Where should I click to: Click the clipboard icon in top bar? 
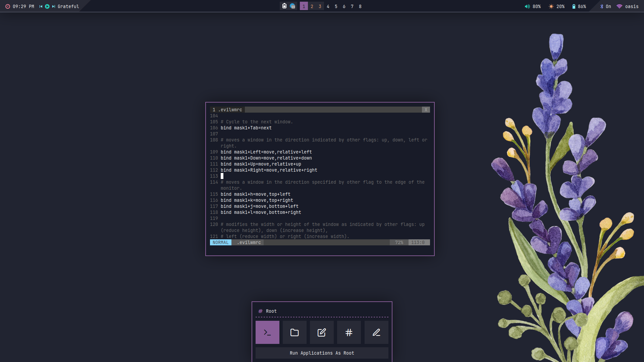(284, 6)
